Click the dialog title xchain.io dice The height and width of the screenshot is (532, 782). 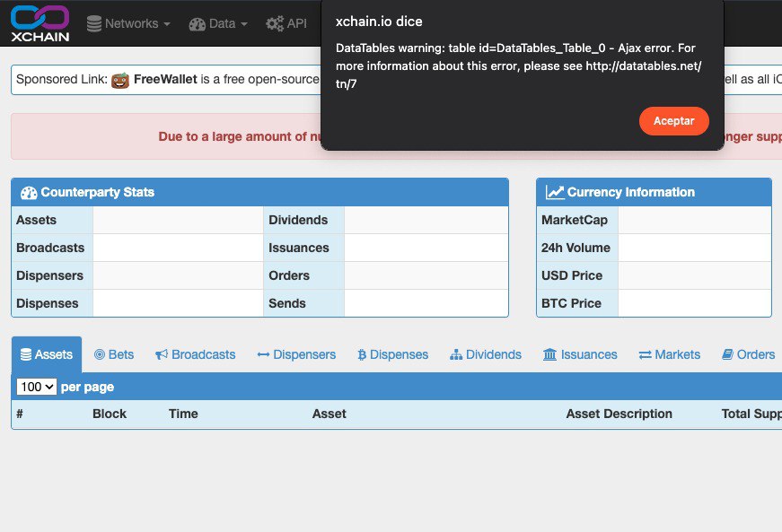[x=379, y=22]
